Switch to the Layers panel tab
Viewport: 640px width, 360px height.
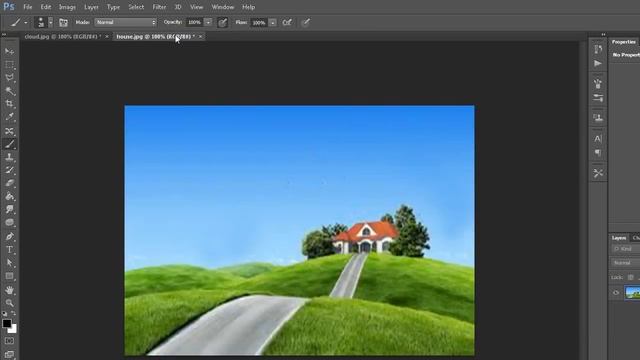(619, 238)
